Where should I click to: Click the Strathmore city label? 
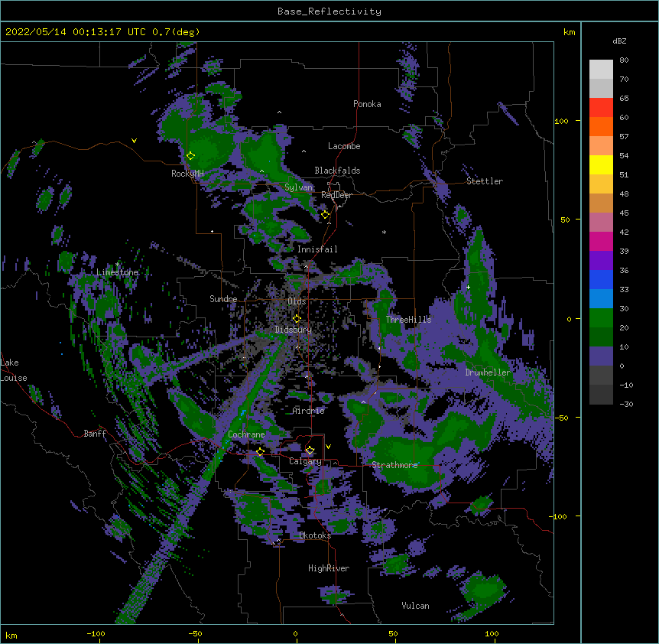(x=394, y=465)
